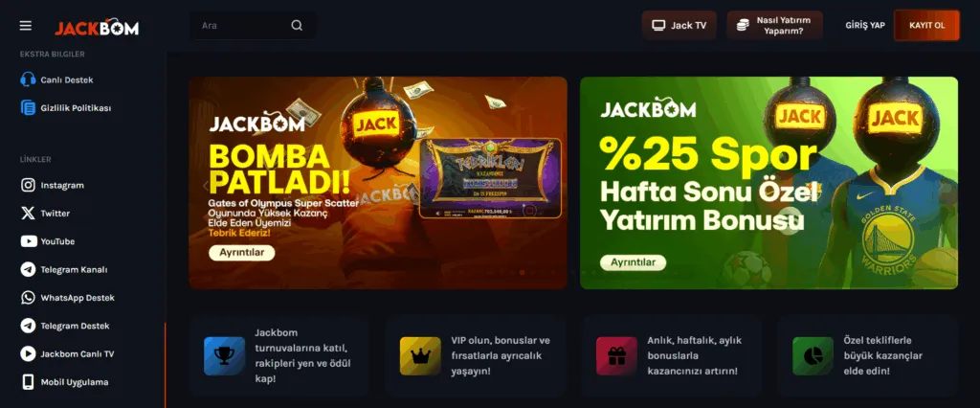Open WhatsApp Destek icon
This screenshot has height=408, width=980.
28,298
